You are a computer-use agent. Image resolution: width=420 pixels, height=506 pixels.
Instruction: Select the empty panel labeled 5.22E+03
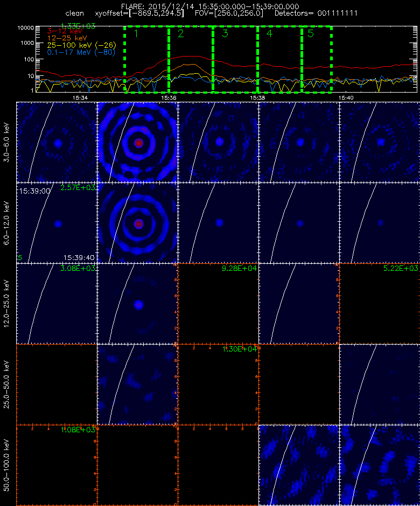[x=380, y=304]
